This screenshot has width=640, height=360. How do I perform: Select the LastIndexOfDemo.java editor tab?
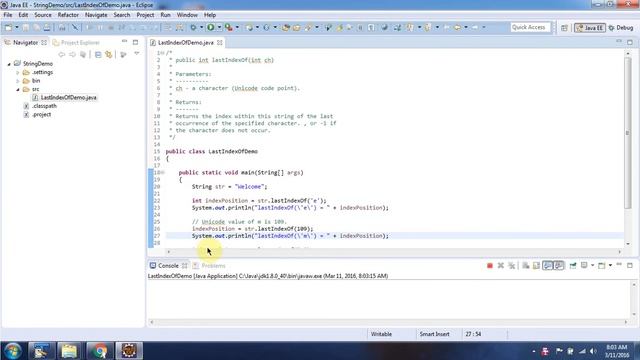185,42
